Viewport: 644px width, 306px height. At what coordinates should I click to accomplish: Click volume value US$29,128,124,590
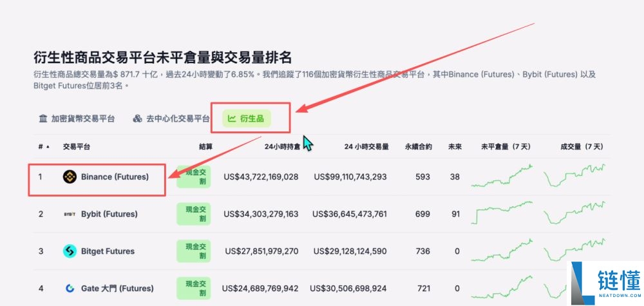click(350, 251)
